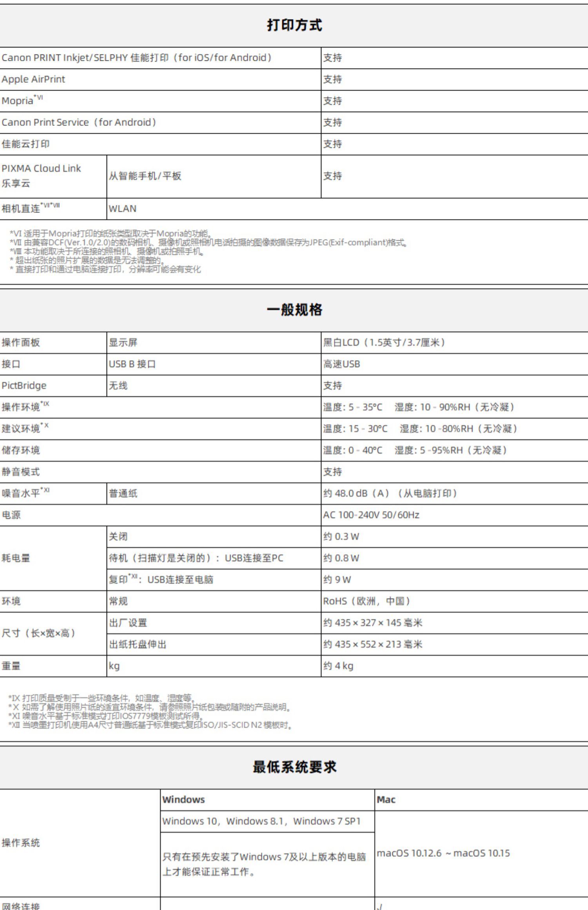Select the "黑白LCD (1.5英寸/3.7厘米)" value
The image size is (588, 910).
[x=385, y=343]
